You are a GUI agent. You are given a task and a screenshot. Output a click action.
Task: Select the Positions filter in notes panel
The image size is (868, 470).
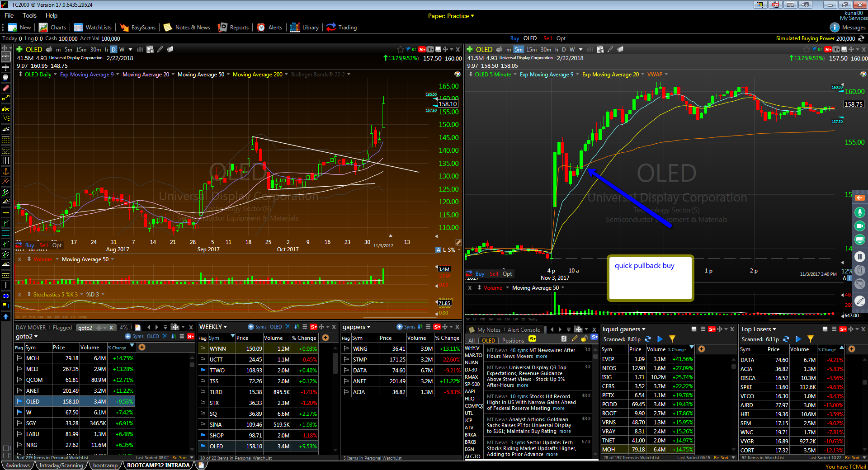[x=513, y=340]
